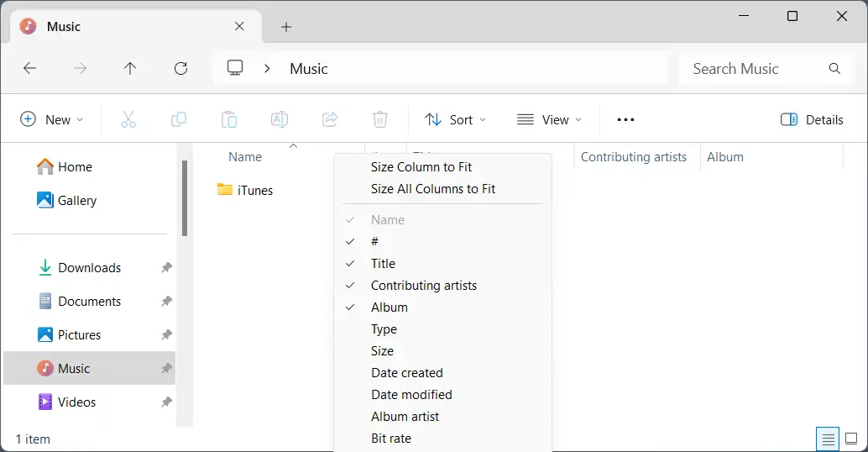Open the Downloads folder in sidebar
The height and width of the screenshot is (452, 868).
pos(89,268)
